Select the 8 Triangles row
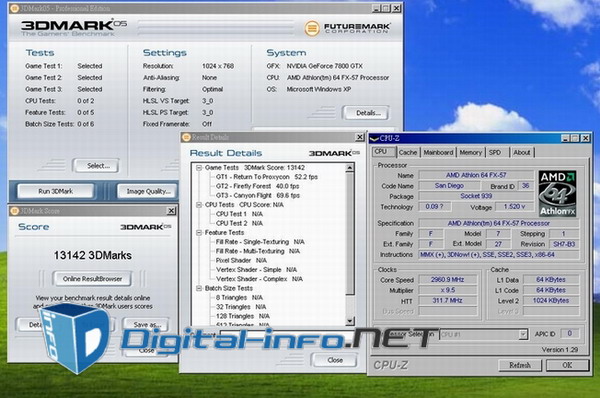600x398 pixels. click(239, 297)
